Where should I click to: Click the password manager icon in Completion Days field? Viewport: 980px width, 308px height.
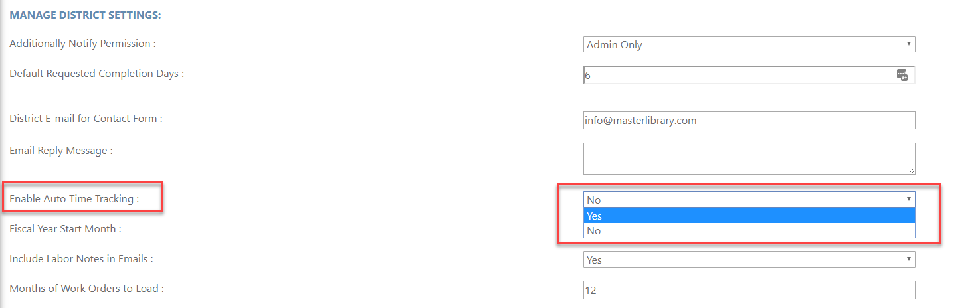pyautogui.click(x=902, y=75)
